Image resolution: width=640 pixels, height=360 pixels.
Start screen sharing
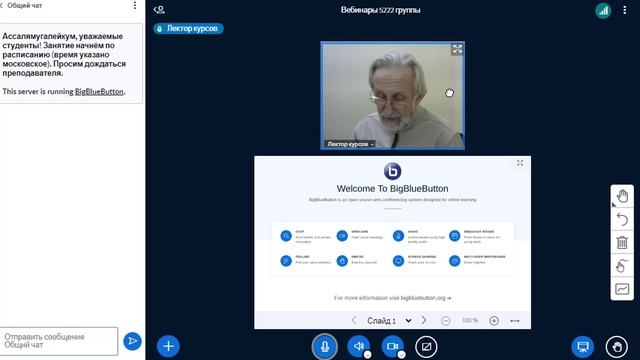[426, 347]
